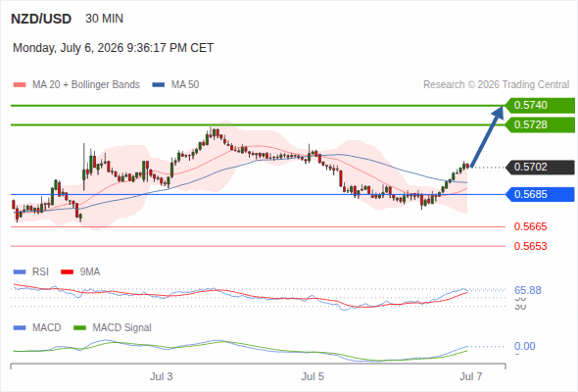Viewport: 578px width, 392px height.
Task: Click the blue MACD legend swatch
Action: point(20,328)
